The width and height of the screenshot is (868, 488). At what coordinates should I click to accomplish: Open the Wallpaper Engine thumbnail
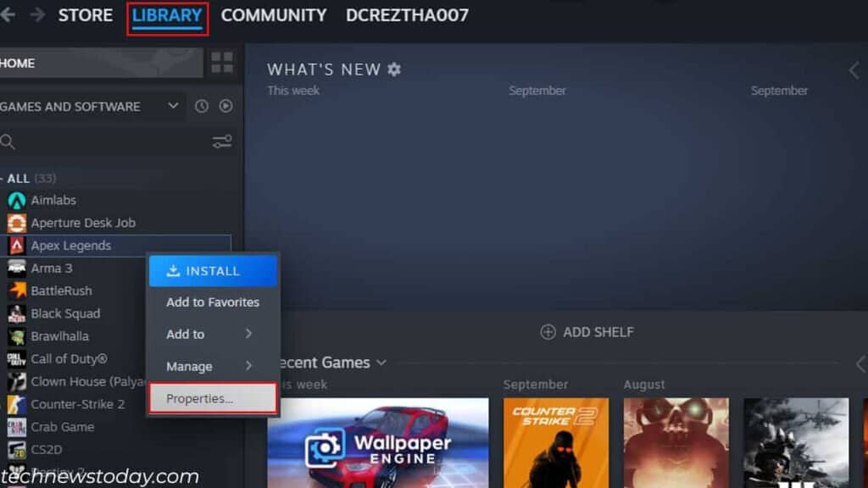coord(378,442)
